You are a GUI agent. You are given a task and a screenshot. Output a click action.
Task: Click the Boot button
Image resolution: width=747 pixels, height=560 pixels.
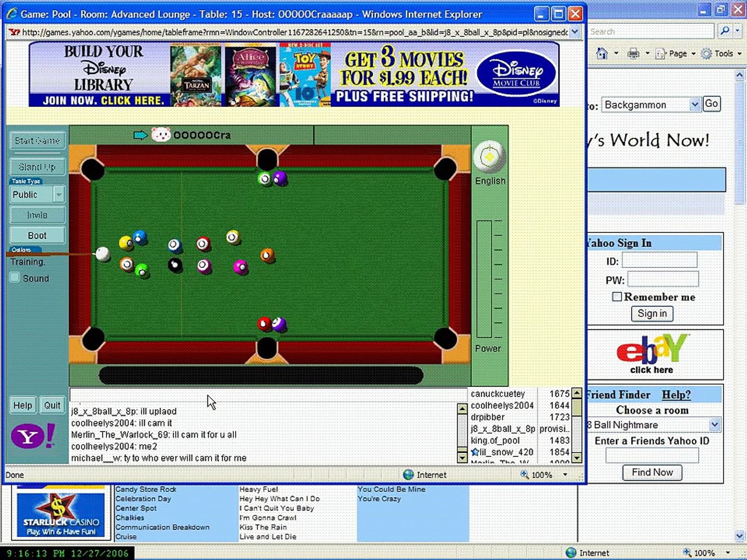(x=37, y=235)
